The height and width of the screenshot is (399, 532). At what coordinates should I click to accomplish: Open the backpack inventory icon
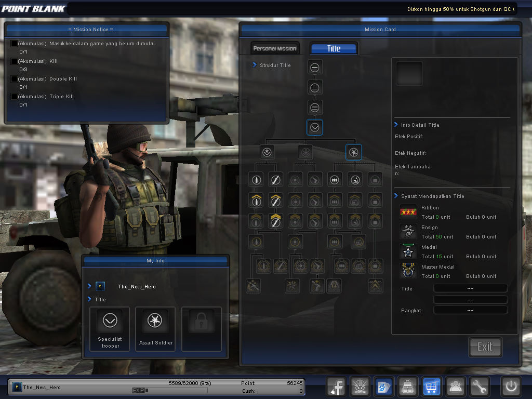(x=407, y=387)
